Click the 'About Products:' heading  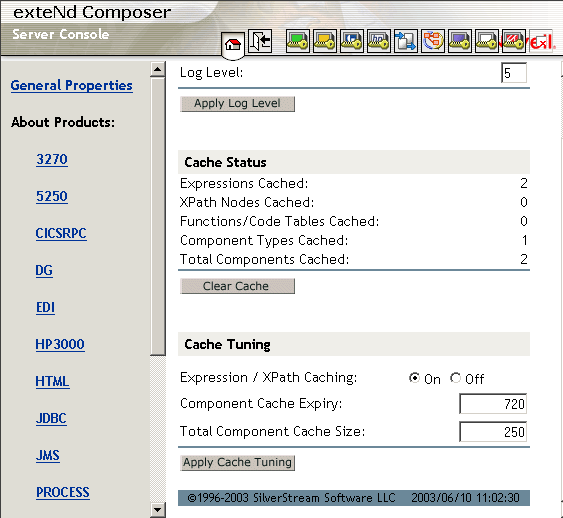coord(63,122)
